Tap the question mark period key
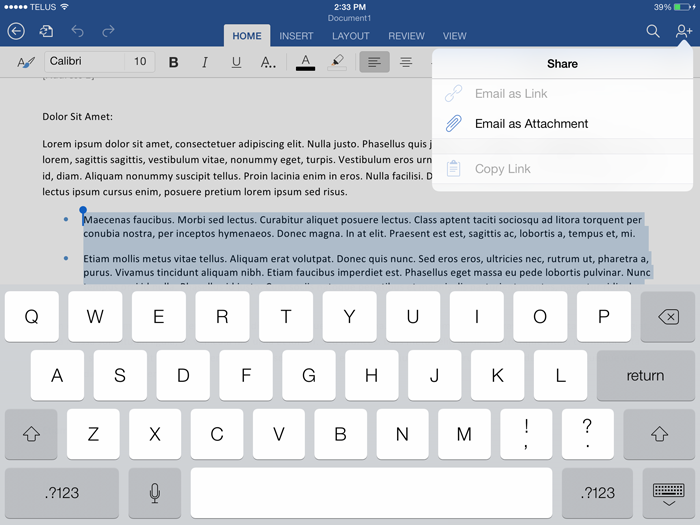The height and width of the screenshot is (525, 700). [x=588, y=433]
